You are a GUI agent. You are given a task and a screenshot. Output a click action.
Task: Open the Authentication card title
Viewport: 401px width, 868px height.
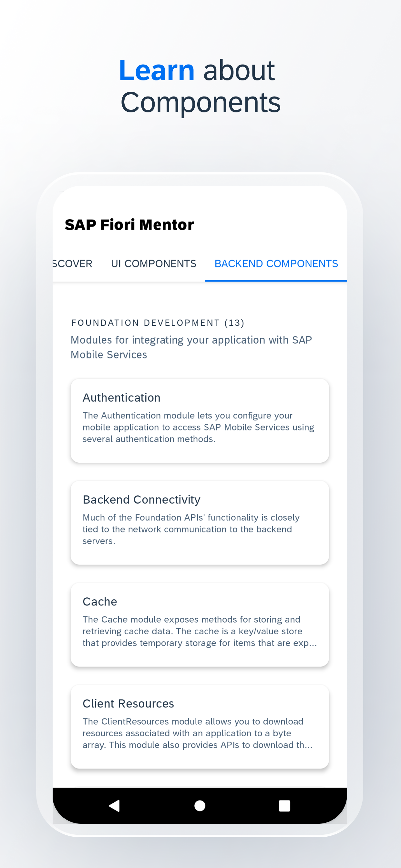pyautogui.click(x=121, y=398)
